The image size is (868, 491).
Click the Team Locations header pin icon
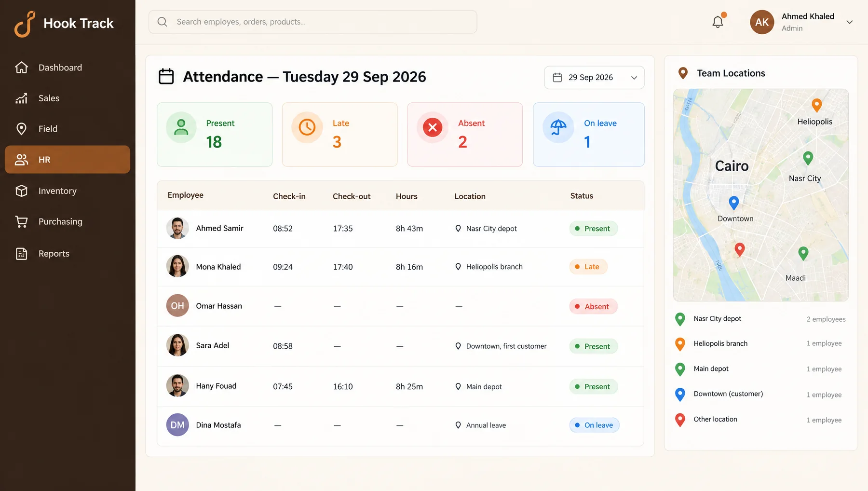683,73
